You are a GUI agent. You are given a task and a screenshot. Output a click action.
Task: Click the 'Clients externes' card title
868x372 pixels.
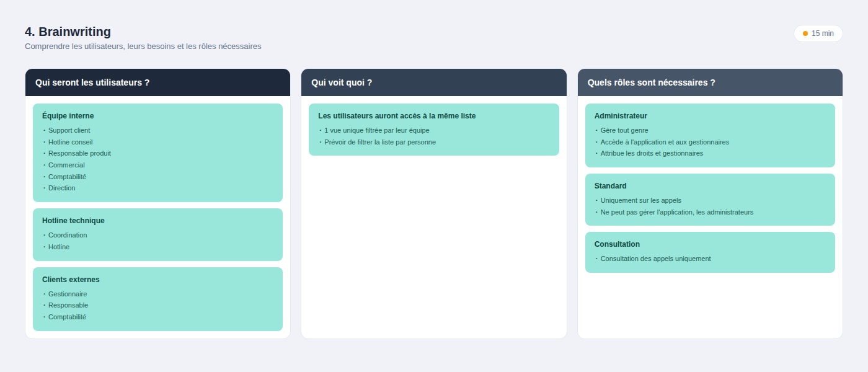71,280
